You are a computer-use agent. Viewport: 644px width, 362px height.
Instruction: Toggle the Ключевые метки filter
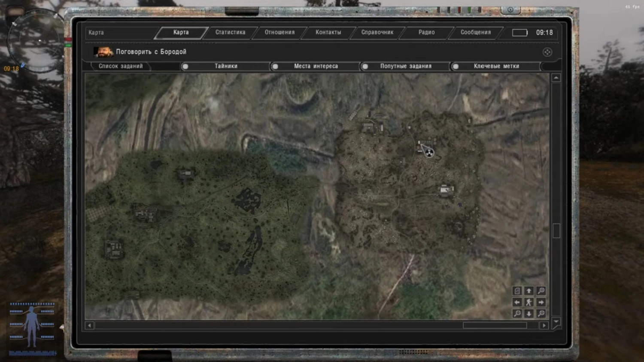coord(456,66)
